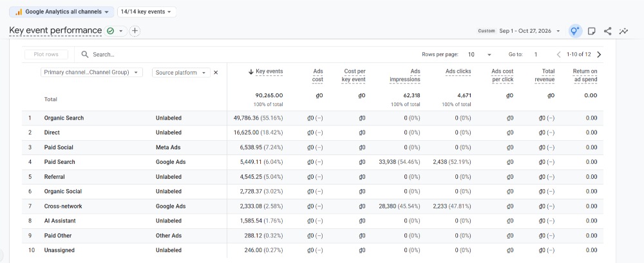Screen dimensions: 644x263
Task: Select the Paid Social row label
Action: [x=59, y=148]
